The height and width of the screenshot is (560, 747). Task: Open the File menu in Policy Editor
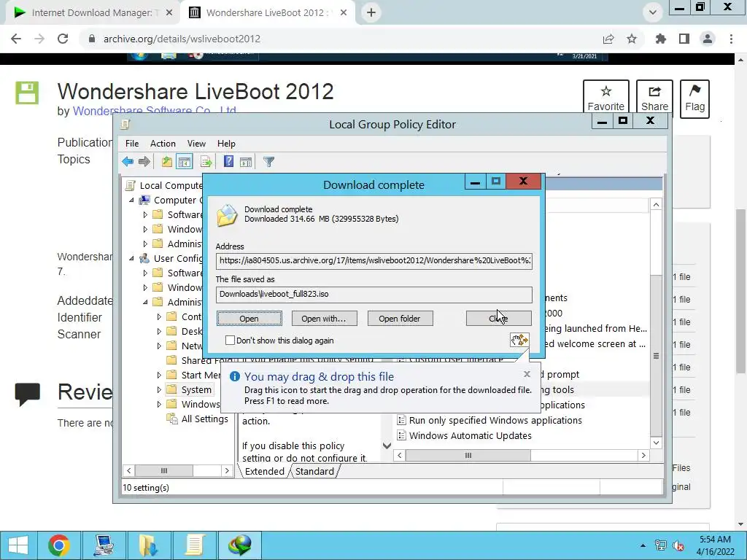(x=132, y=144)
